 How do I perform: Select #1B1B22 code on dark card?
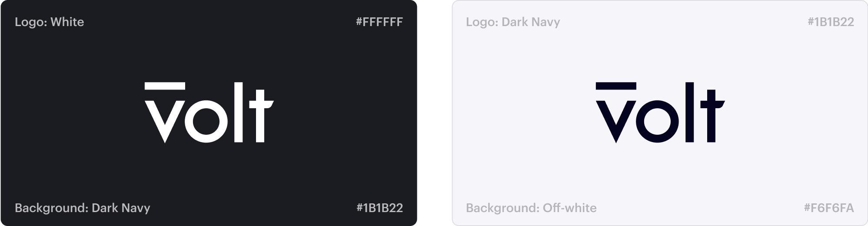[380, 208]
